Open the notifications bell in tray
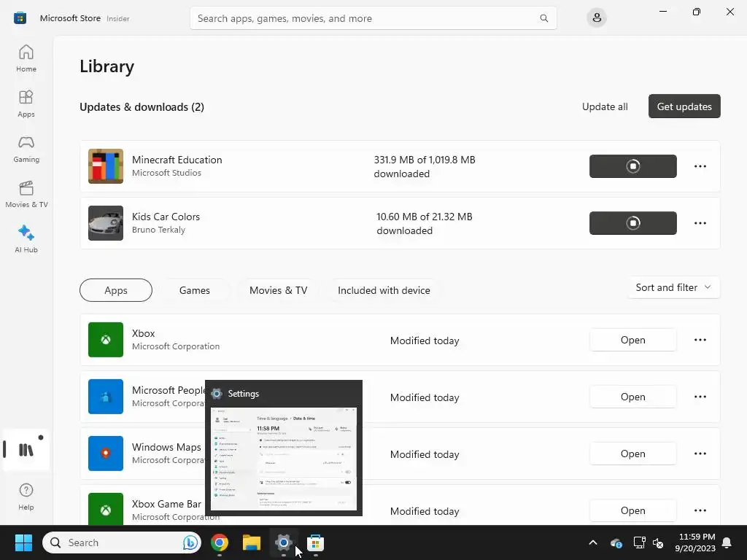This screenshot has width=747, height=560. 727,542
